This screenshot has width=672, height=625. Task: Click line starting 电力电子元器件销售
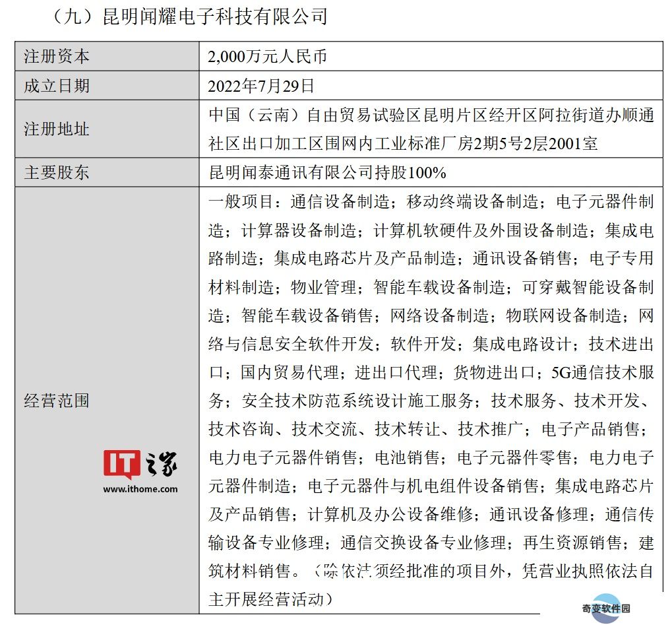point(431,458)
